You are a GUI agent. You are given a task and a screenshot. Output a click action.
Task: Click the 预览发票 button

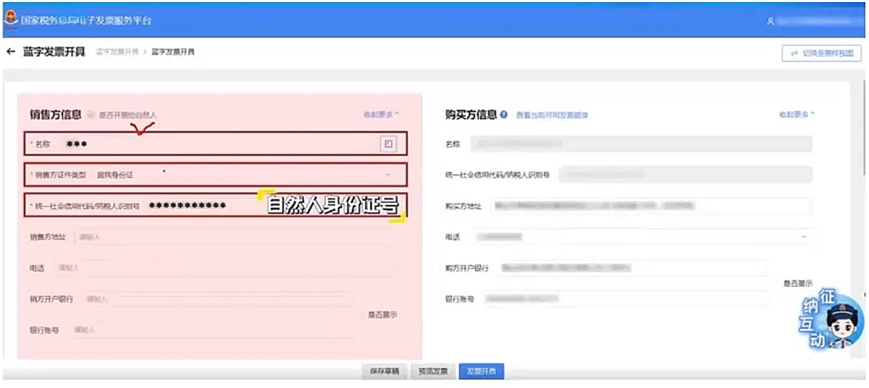pos(433,371)
